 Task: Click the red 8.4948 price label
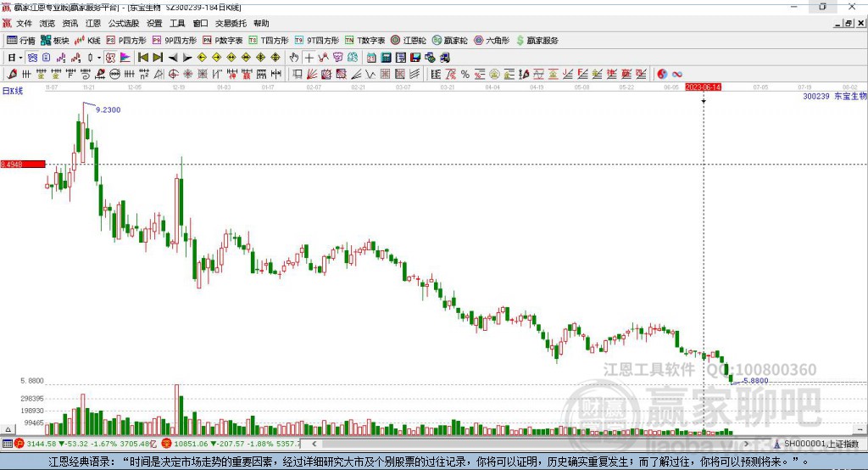click(23, 164)
